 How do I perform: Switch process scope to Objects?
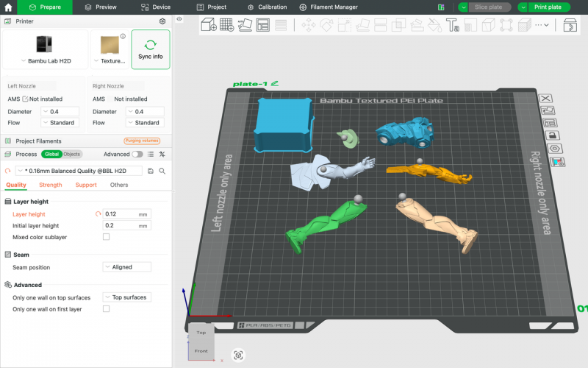71,154
